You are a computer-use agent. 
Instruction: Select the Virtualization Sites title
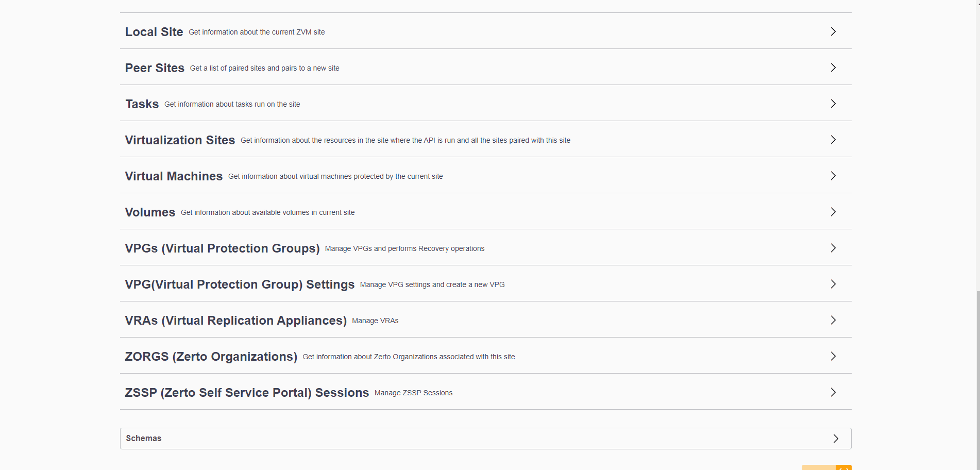180,140
